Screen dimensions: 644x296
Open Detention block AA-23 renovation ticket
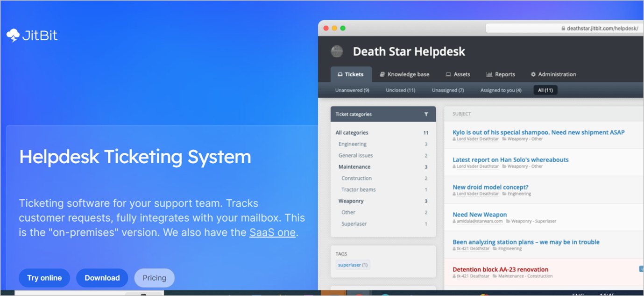click(500, 269)
